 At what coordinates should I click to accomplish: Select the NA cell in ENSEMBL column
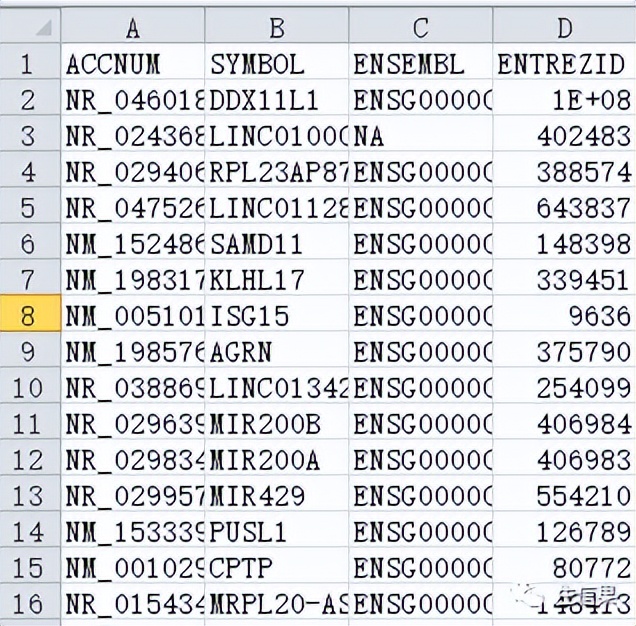[x=421, y=133]
